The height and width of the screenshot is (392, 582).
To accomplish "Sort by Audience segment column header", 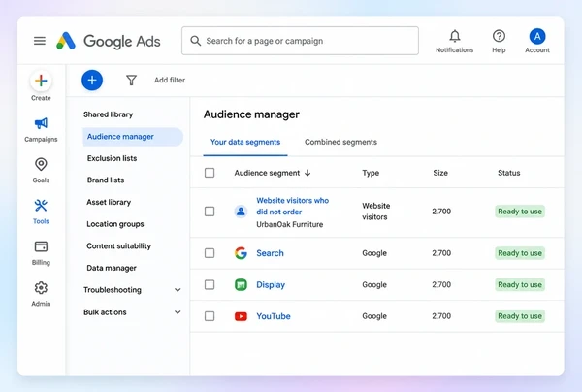I will coord(267,173).
